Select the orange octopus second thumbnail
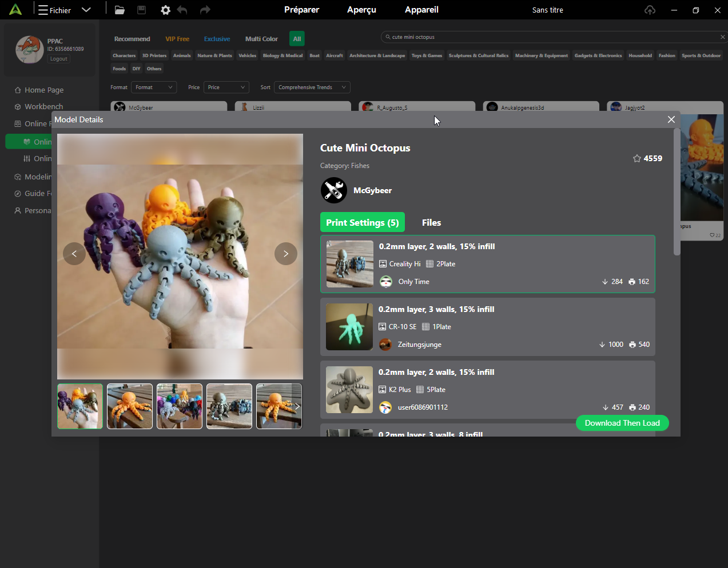Image resolution: width=728 pixels, height=568 pixels. (130, 406)
